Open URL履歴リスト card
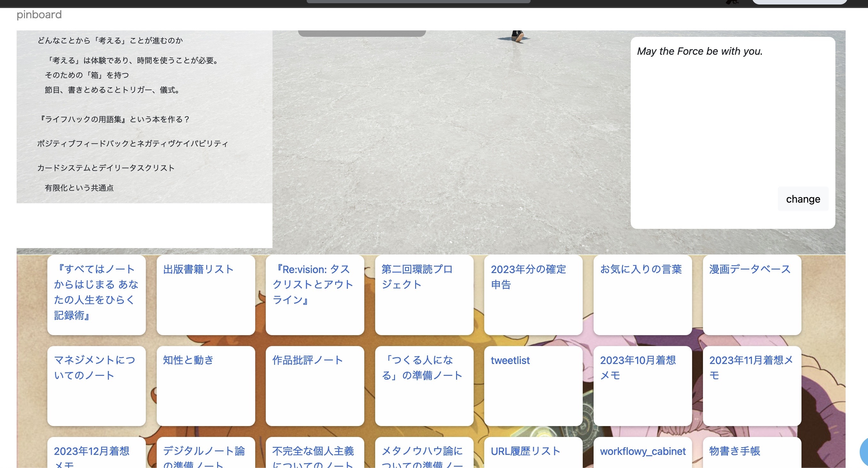The image size is (868, 468). coord(525,451)
